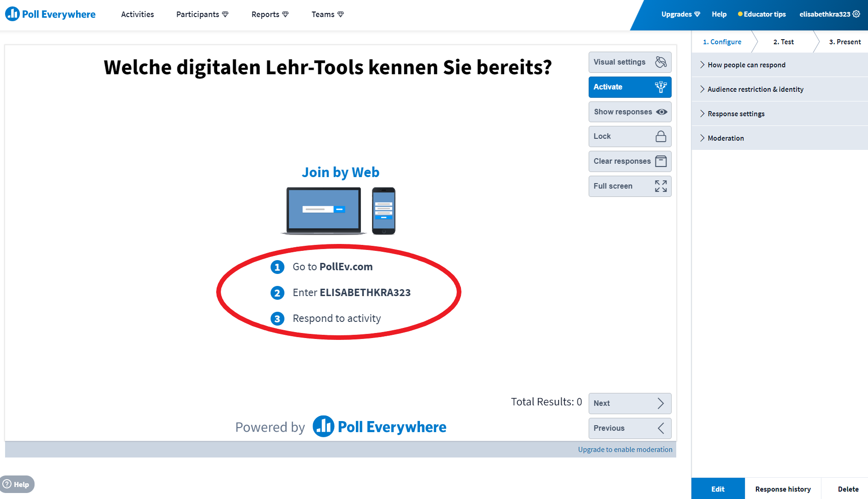The image size is (868, 499).
Task: Click the Visual settings paint icon
Action: (661, 62)
